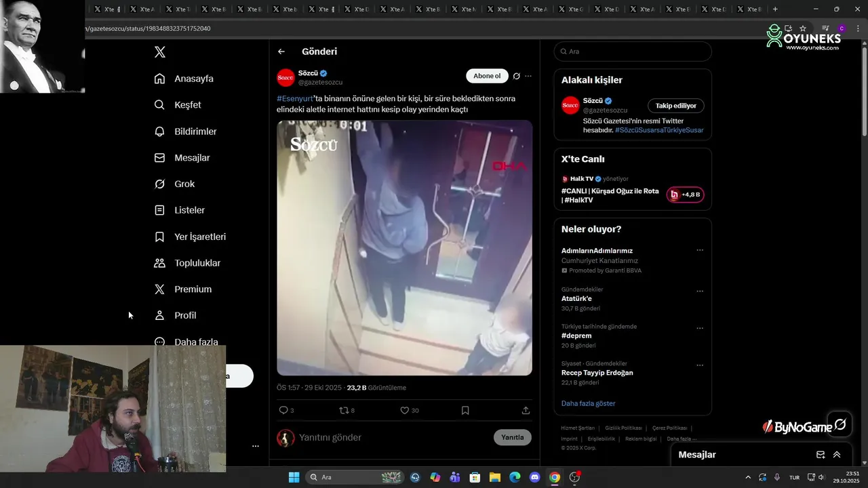Open Çerez Politikası footer link

coord(669,428)
